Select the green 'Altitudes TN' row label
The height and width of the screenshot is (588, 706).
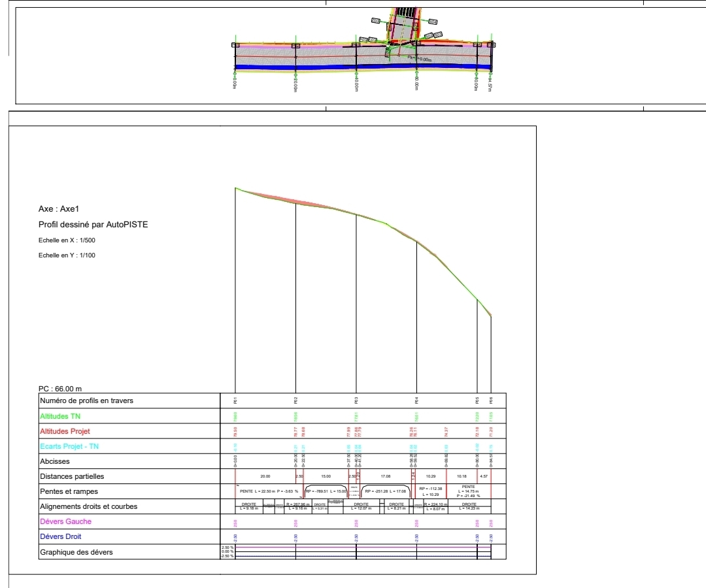point(62,416)
